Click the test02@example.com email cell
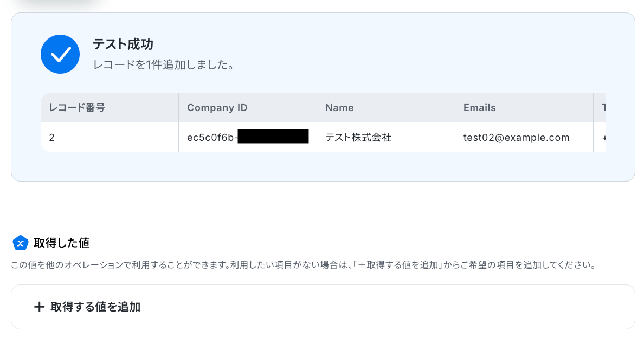This screenshot has width=644, height=337. 524,137
